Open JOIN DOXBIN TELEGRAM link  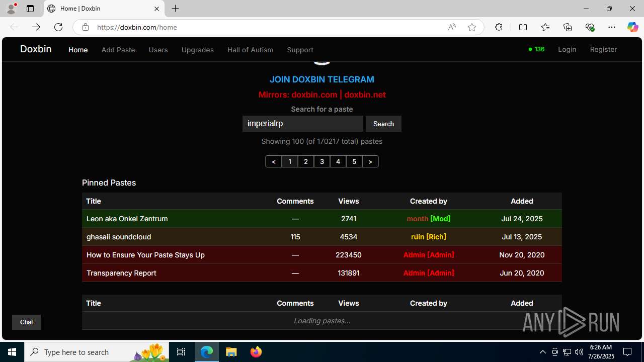322,79
